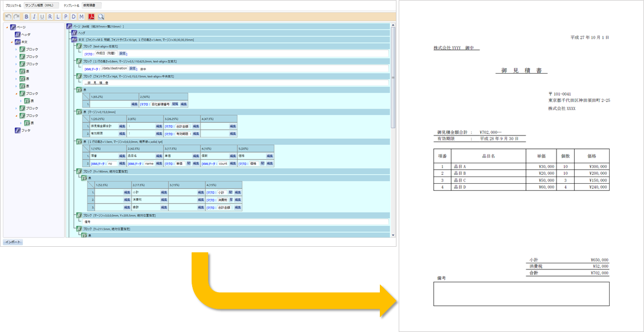Click the インポート button at the bottom

(x=13, y=242)
